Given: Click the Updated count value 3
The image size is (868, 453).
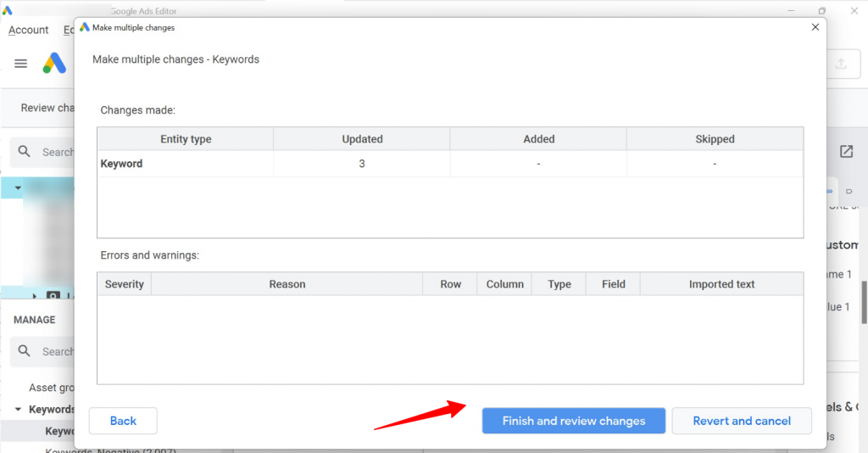Looking at the screenshot, I should coord(362,164).
